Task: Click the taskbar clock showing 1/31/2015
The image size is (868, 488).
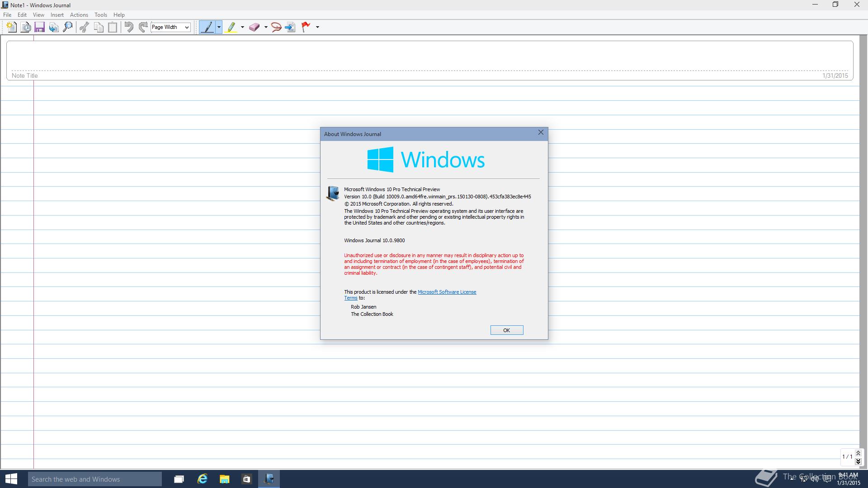Action: point(848,479)
